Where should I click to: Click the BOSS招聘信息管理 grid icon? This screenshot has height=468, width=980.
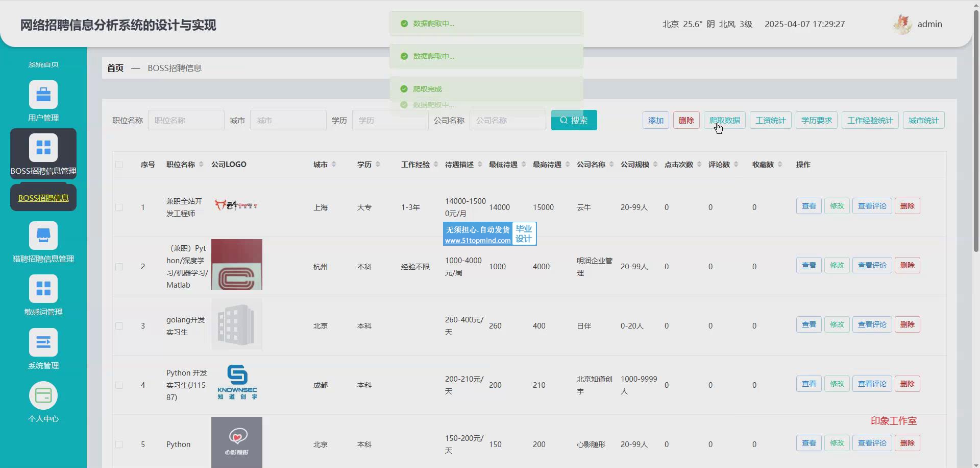click(43, 147)
